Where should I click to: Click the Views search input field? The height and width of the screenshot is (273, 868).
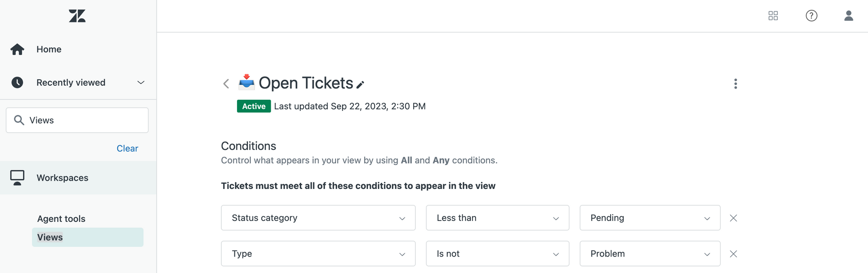coord(82,120)
